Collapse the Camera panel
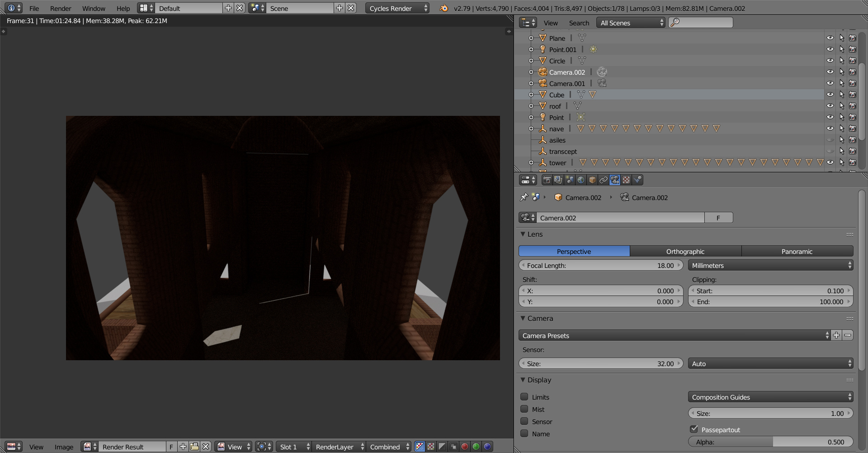Screen dimensions: 868x453 (x=523, y=318)
